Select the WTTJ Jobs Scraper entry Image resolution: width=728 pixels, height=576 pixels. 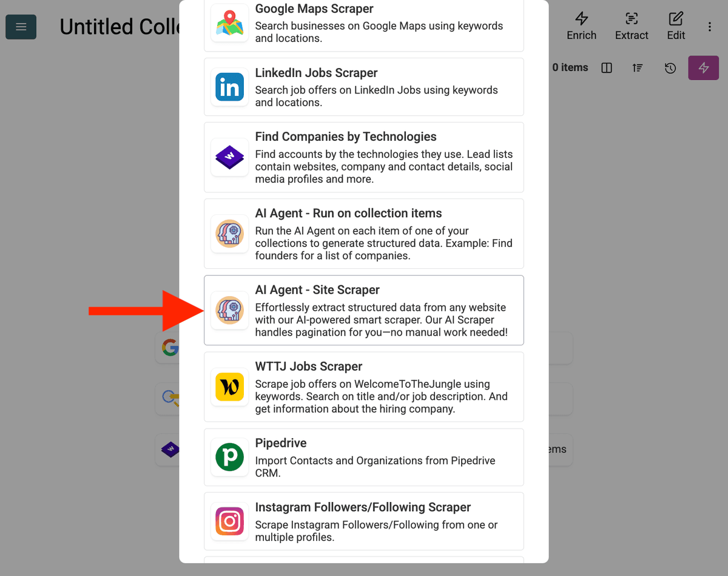pos(364,387)
